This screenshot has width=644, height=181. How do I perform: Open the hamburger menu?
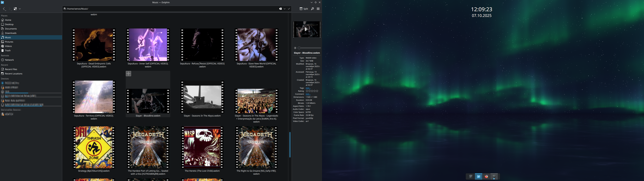tap(318, 9)
